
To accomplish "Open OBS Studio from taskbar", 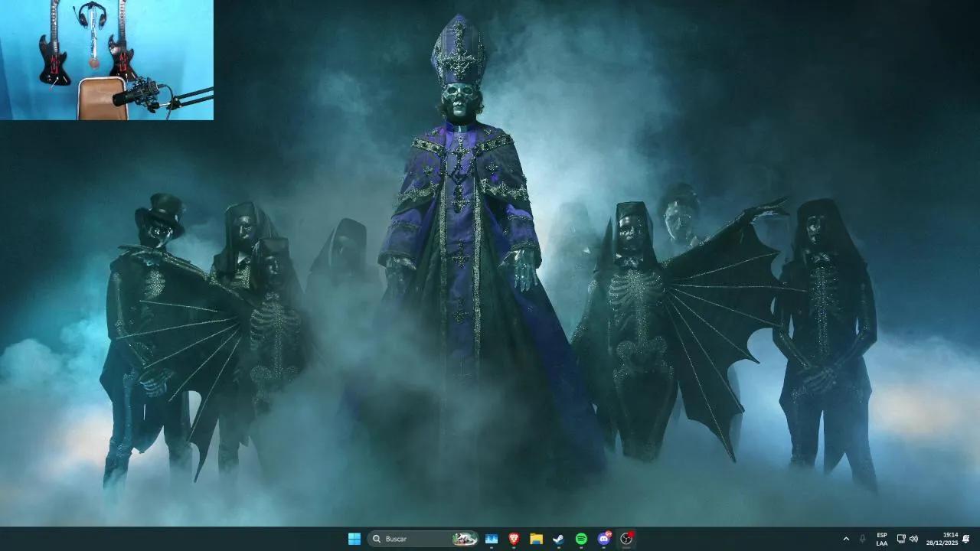I will (626, 539).
